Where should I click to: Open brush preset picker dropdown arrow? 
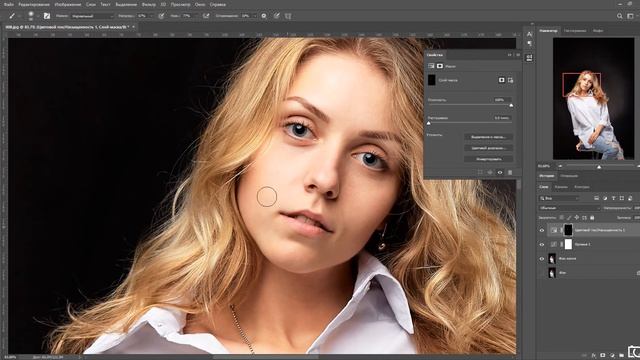point(38,16)
